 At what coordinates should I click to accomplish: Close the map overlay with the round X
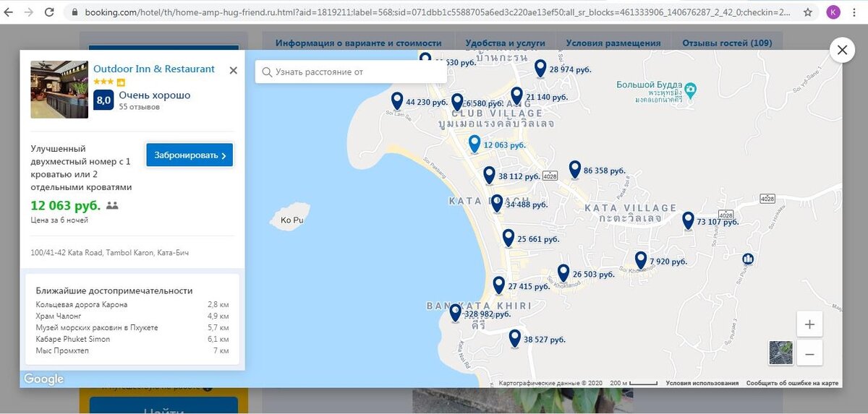click(x=842, y=50)
